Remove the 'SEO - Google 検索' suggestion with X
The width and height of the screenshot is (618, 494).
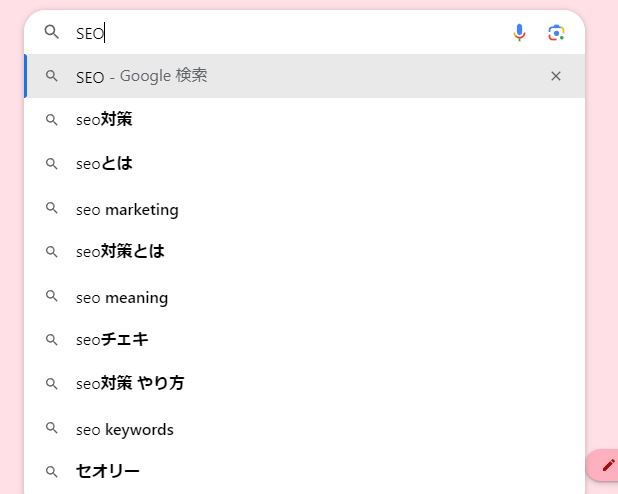(x=556, y=76)
